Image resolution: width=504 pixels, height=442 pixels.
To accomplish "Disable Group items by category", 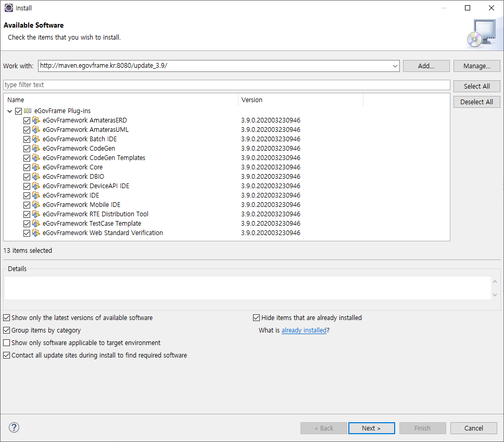I will pos(7,330).
